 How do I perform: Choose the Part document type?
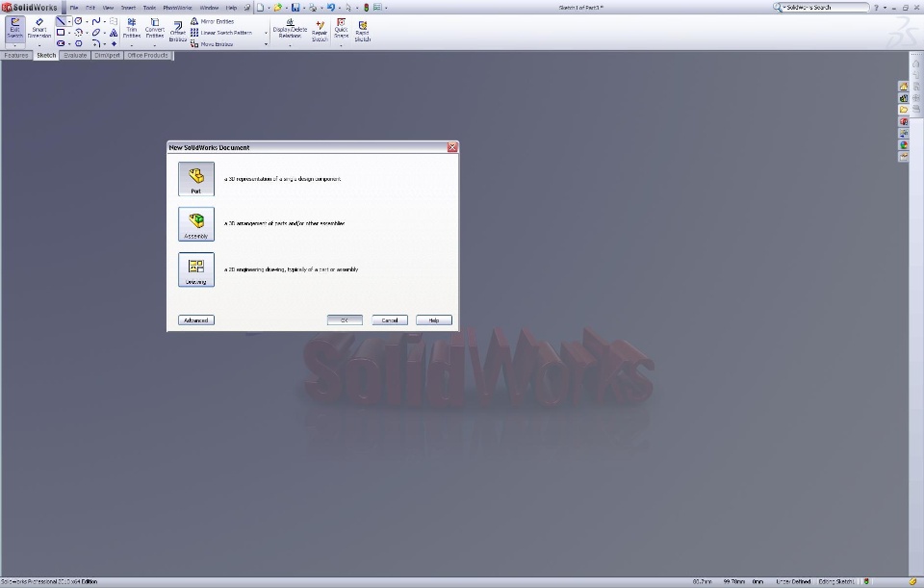196,179
